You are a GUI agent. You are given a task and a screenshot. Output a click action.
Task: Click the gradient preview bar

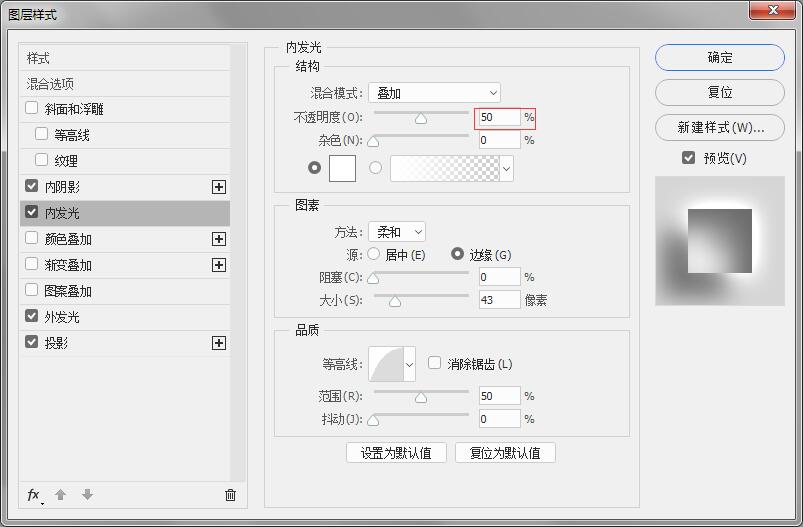click(x=445, y=168)
